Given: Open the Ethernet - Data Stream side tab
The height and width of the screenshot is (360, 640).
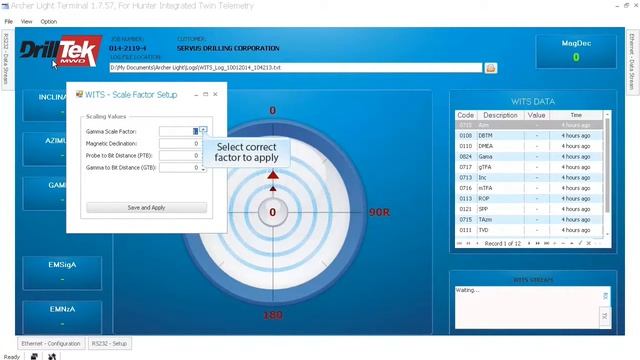Looking at the screenshot, I should tap(632, 61).
